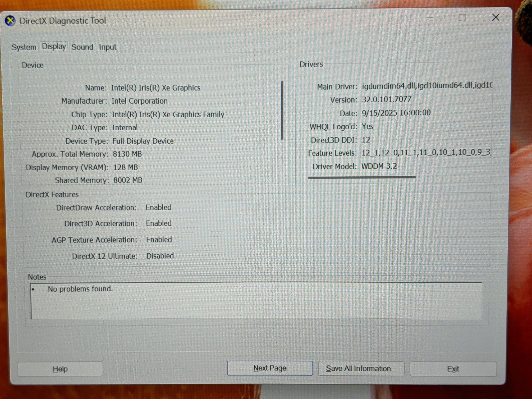Screen dimensions: 532x399
Task: Click the '128 MB' VRAM value
Action: click(x=126, y=167)
